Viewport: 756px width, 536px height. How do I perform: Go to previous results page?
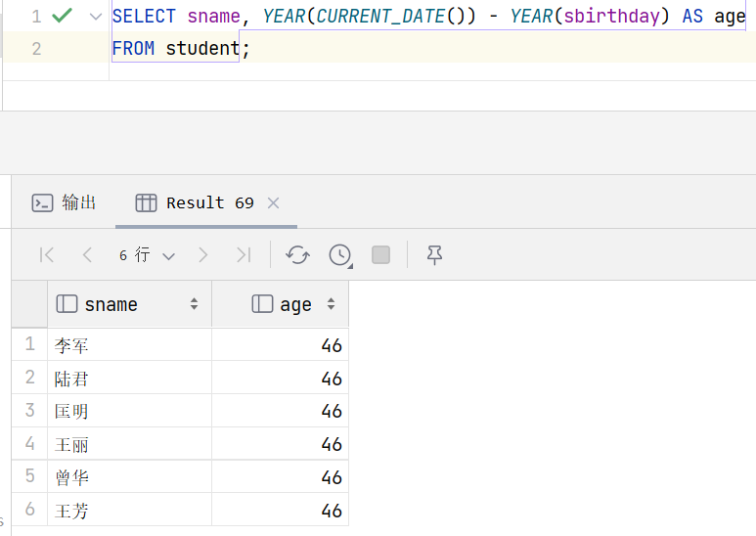(87, 254)
